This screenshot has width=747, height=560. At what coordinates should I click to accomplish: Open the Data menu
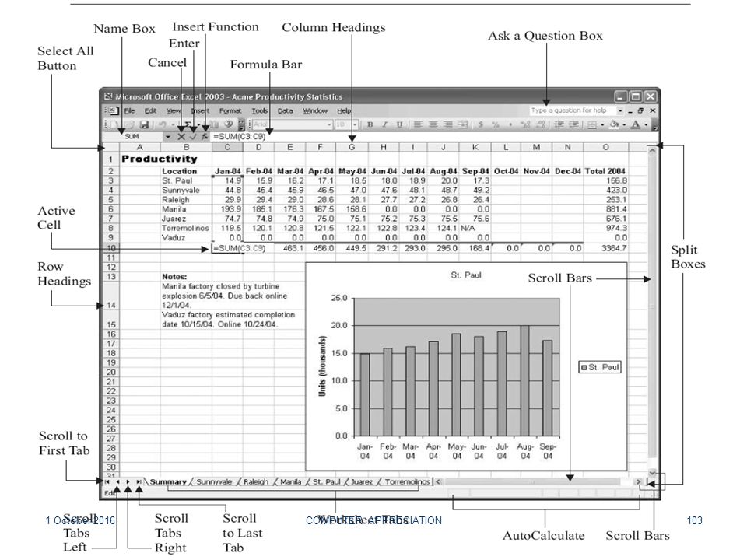coord(285,111)
